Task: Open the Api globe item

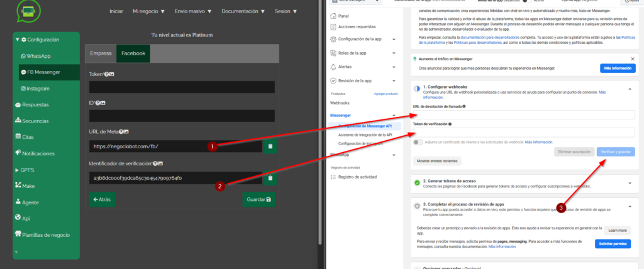Action: pos(23,218)
